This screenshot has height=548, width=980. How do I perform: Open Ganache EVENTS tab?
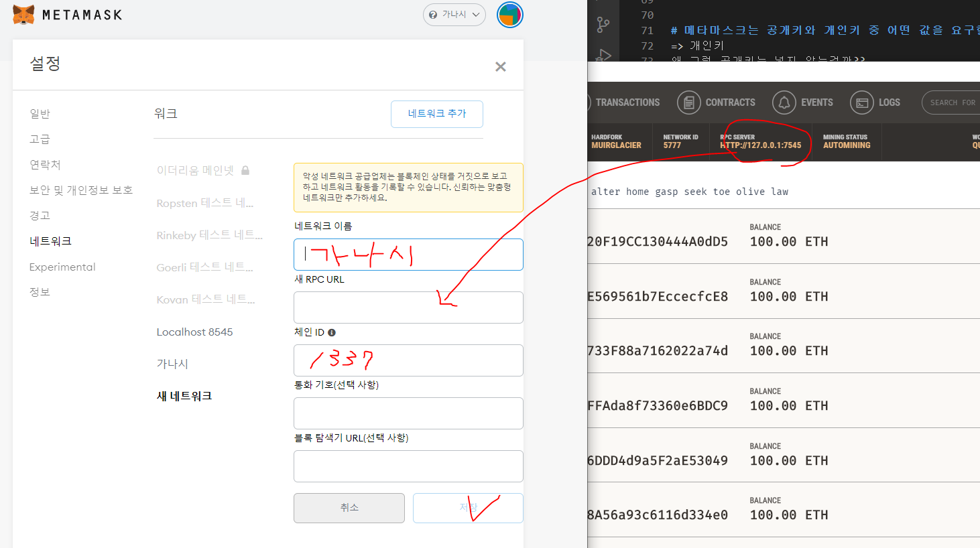point(816,102)
